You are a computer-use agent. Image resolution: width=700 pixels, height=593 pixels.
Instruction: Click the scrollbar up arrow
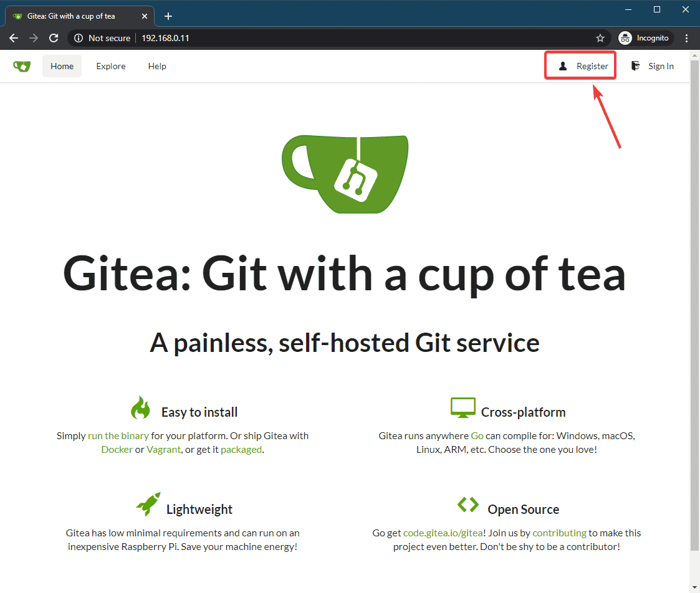click(694, 55)
